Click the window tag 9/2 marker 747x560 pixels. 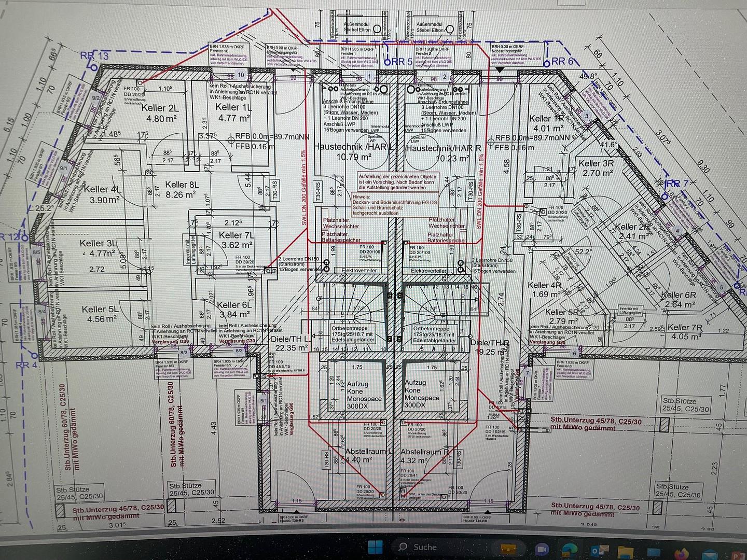[x=95, y=97]
